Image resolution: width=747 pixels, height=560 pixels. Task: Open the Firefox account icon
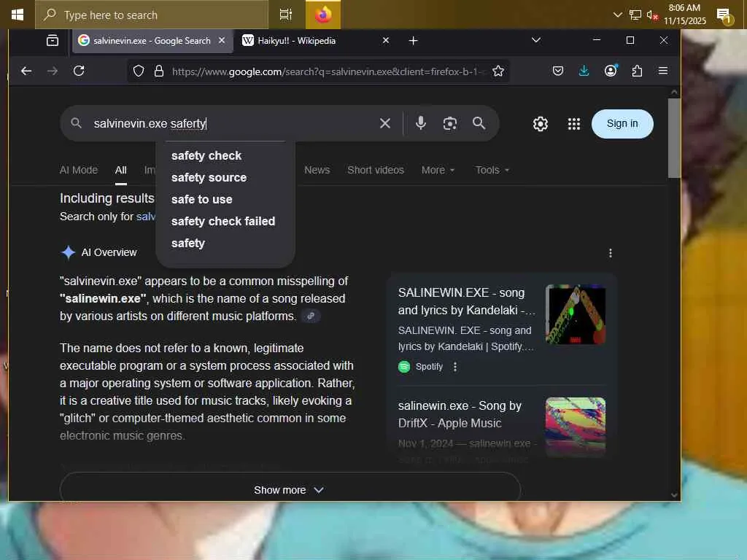pyautogui.click(x=611, y=71)
